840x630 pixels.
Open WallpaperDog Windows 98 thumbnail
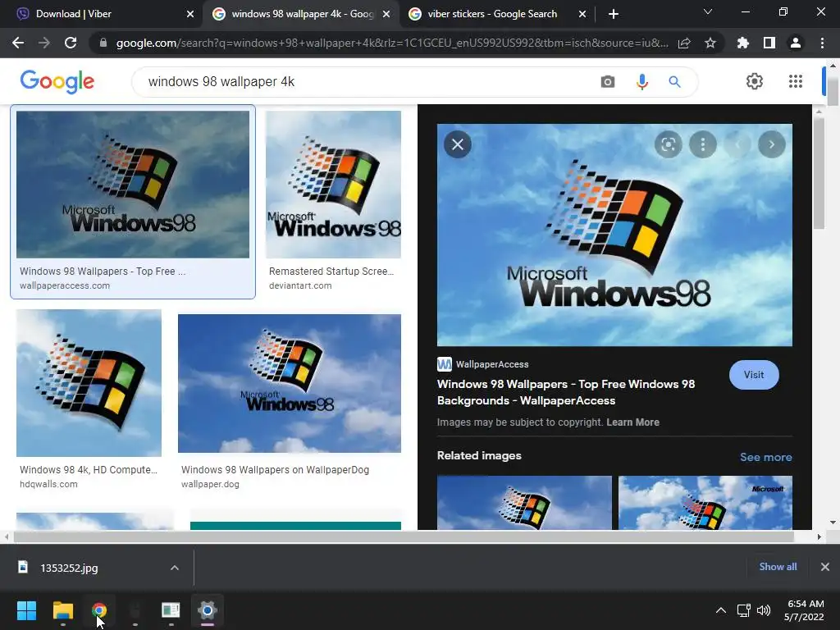pos(290,384)
